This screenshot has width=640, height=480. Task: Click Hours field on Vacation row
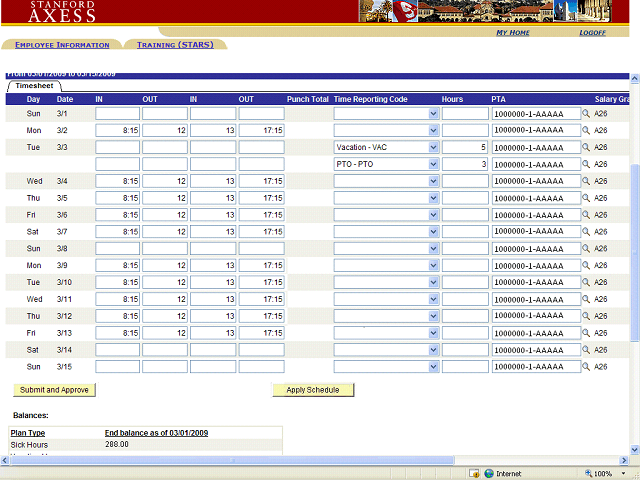click(x=464, y=148)
